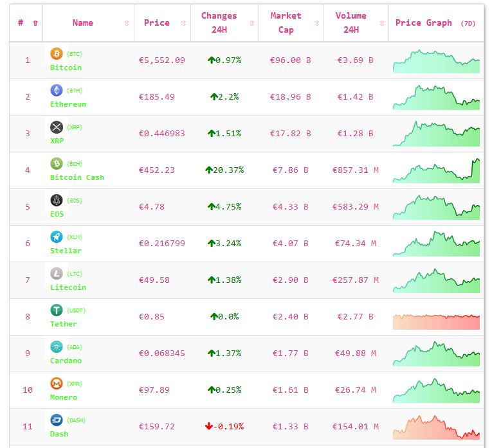View Bitcoin 7-day price graph
The height and width of the screenshot is (448, 492).
click(x=436, y=61)
